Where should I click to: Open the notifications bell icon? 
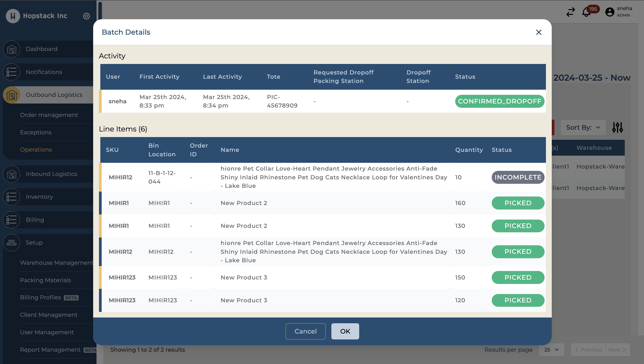[586, 12]
